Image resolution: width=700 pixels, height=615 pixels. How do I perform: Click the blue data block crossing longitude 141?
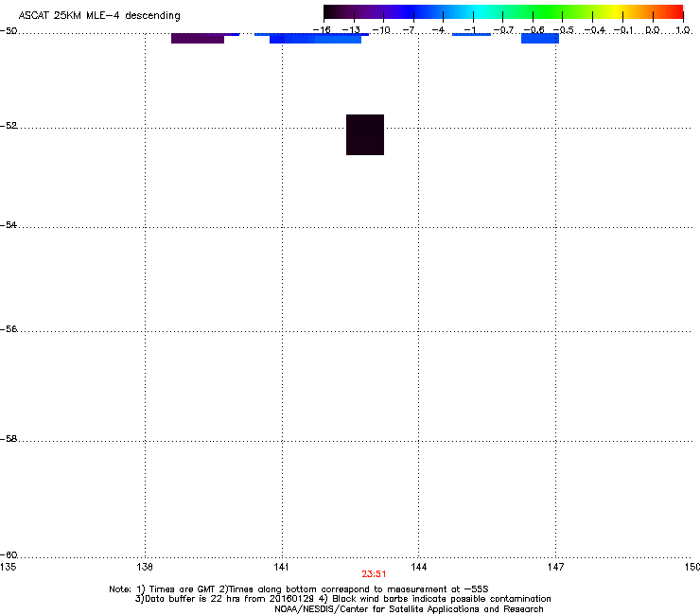[x=315, y=40]
